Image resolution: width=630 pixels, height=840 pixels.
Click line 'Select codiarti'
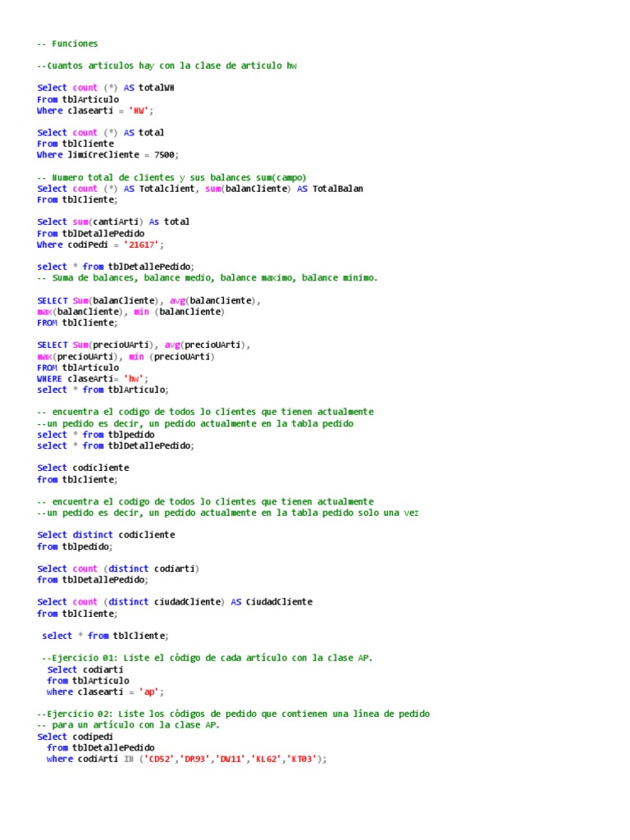click(85, 669)
